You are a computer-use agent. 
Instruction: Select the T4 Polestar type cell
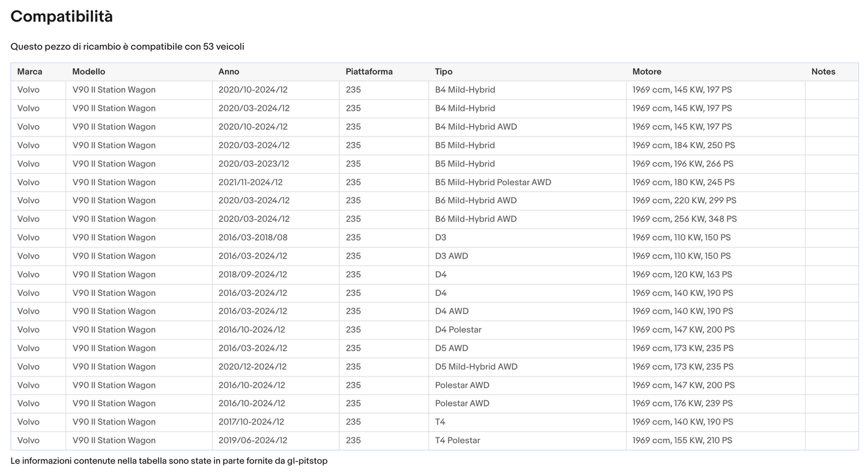tap(458, 440)
